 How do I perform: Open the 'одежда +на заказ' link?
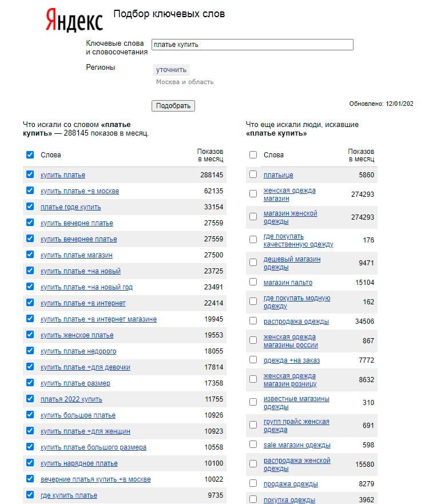point(292,360)
